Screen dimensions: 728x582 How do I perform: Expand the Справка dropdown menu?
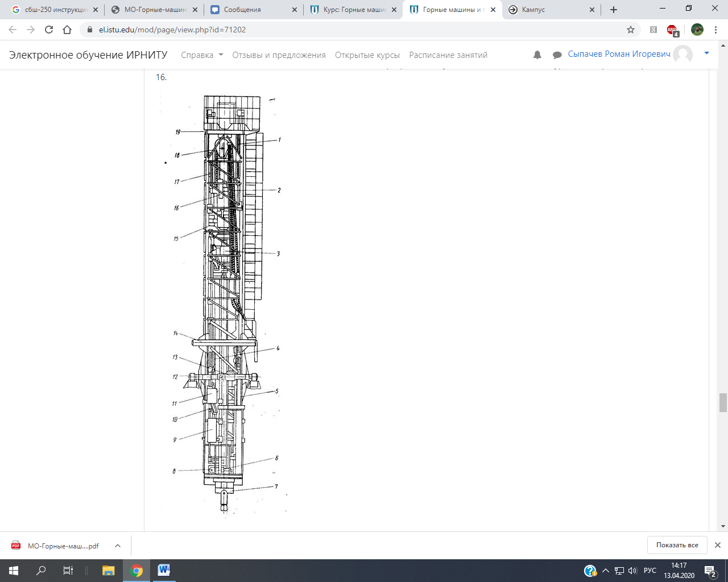(x=202, y=55)
